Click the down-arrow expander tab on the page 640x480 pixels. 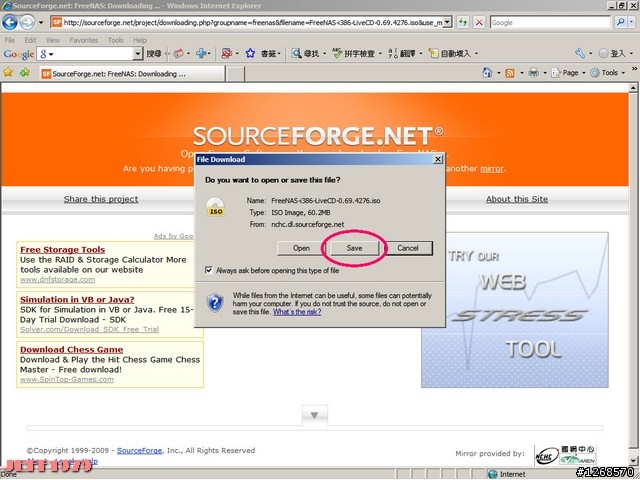(315, 416)
